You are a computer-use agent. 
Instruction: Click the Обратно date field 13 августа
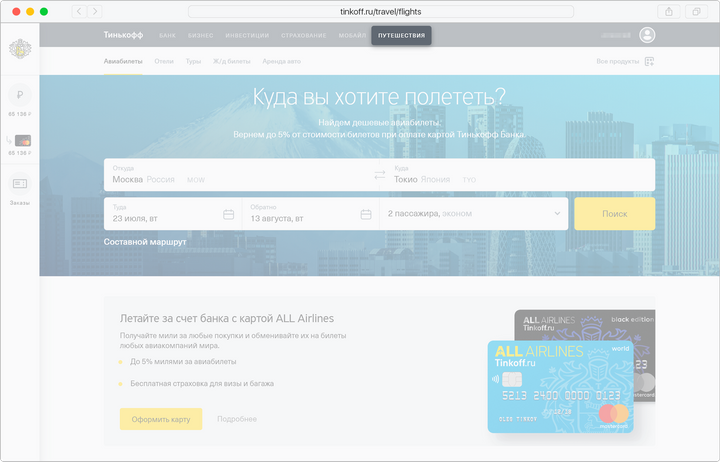pos(311,214)
